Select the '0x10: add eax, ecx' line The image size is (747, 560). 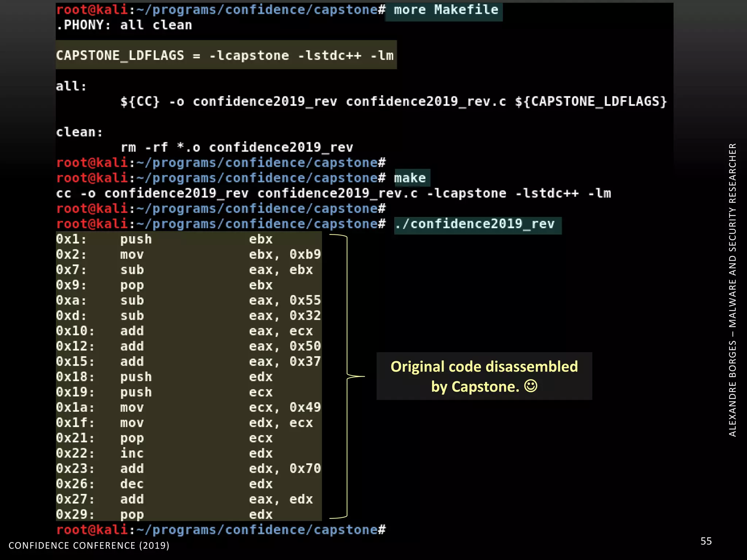185,331
